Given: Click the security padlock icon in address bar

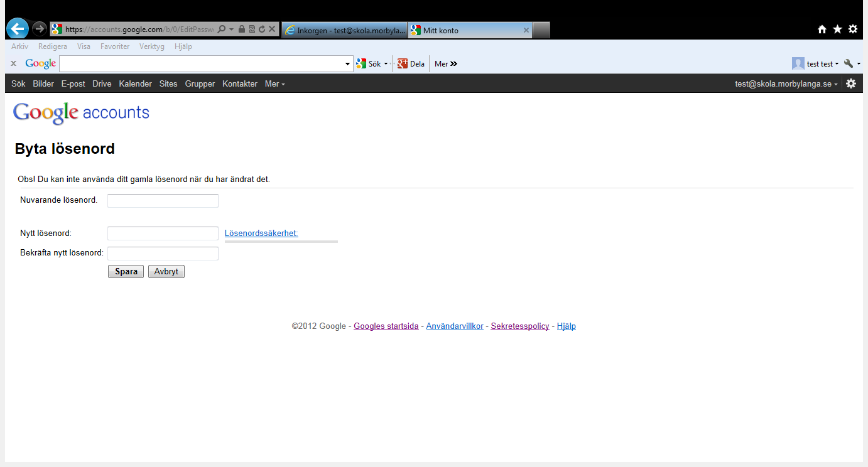Looking at the screenshot, I should tap(242, 30).
